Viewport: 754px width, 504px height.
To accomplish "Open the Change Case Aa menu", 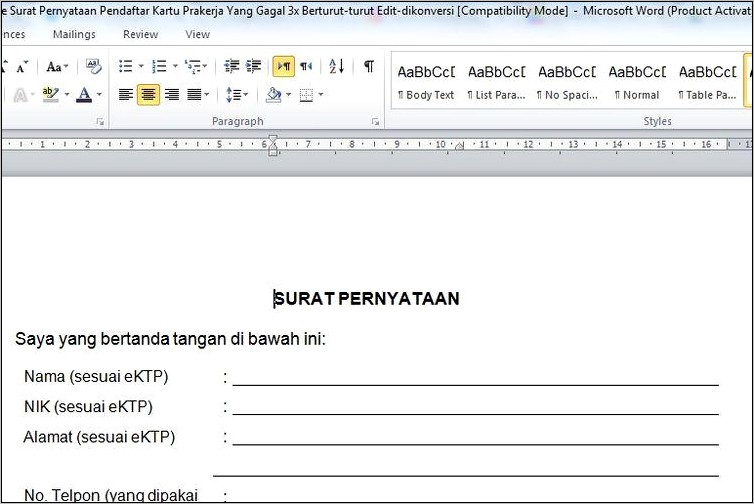I will (x=57, y=67).
